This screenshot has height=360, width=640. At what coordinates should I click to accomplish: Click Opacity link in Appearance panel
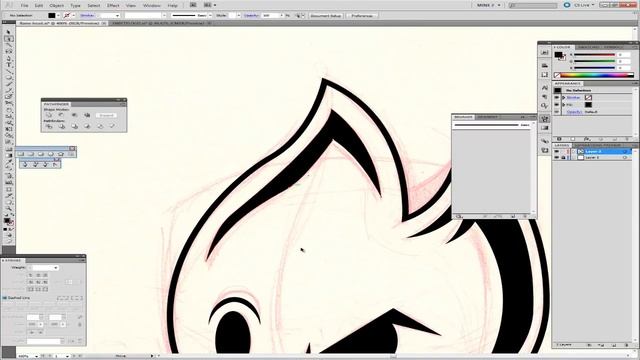coord(574,111)
